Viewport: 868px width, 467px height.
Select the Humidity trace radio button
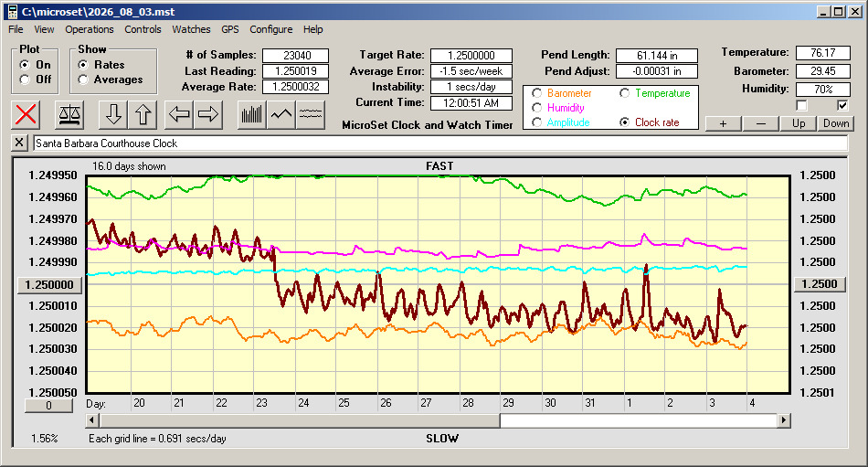[536, 108]
